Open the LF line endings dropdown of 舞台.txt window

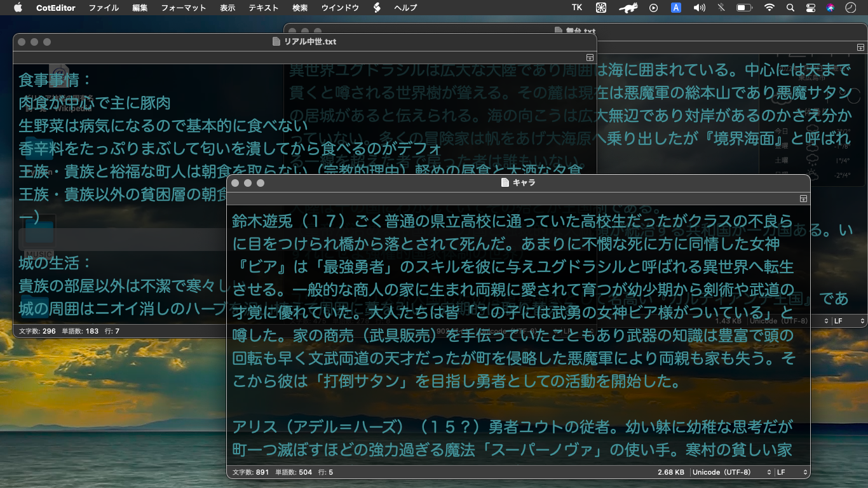coord(848,322)
